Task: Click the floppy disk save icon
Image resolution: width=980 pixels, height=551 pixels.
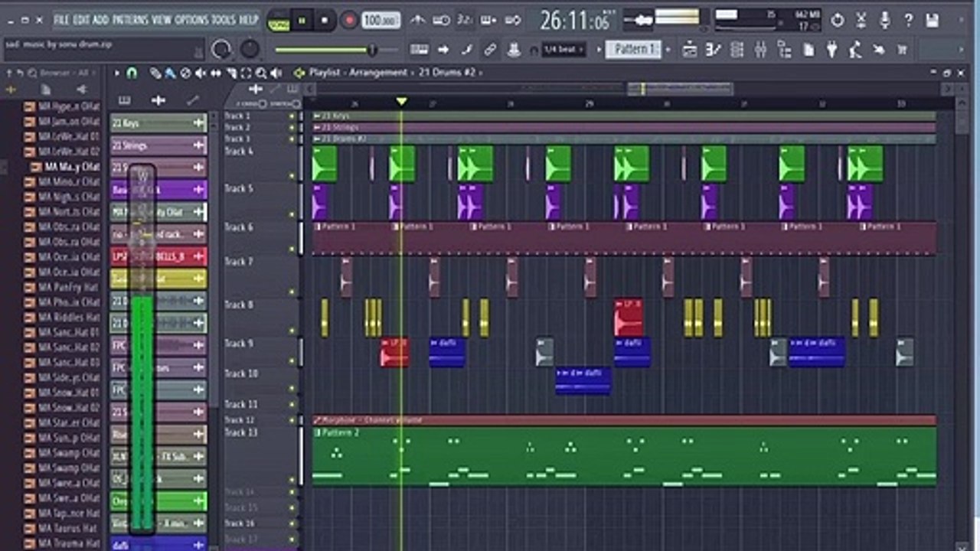Action: click(932, 21)
